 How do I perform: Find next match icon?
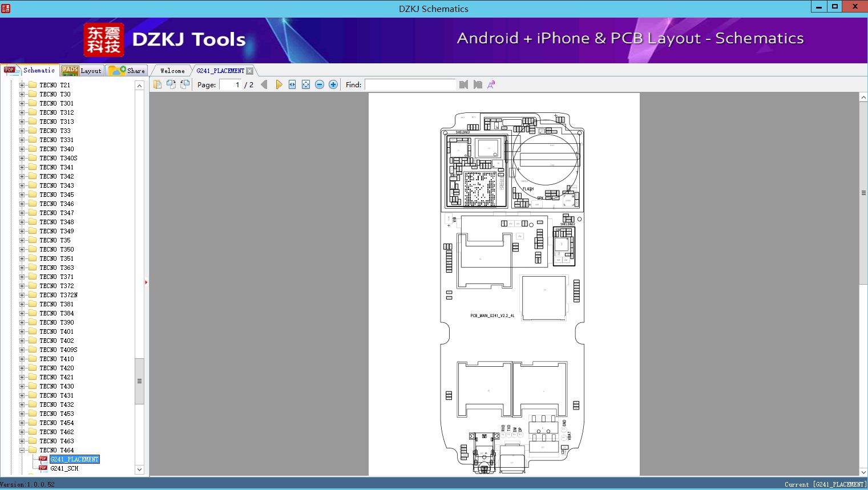coord(478,84)
